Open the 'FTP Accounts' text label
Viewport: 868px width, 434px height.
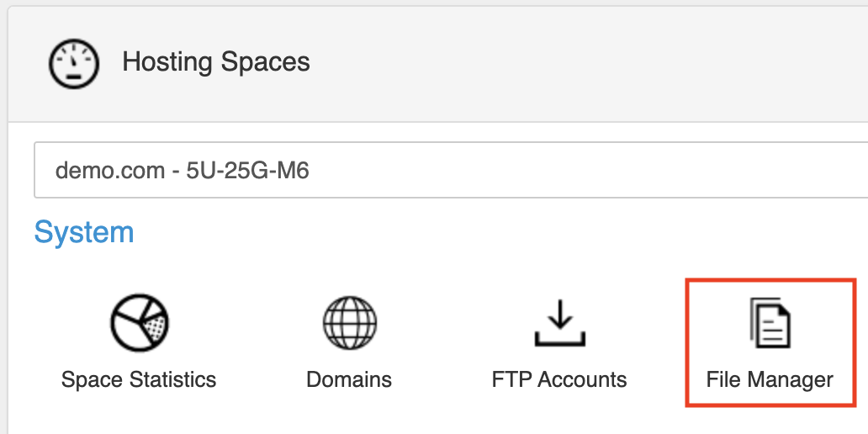point(559,379)
